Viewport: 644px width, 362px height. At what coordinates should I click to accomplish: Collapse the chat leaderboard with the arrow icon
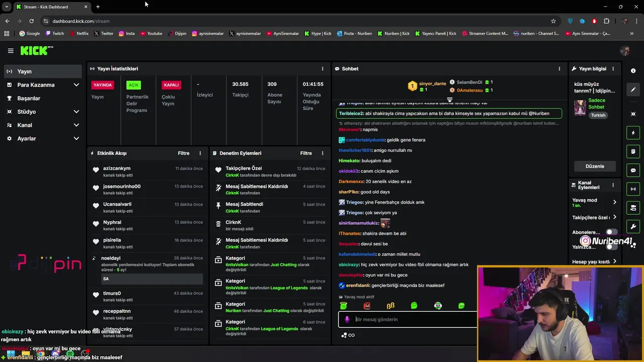point(450,100)
